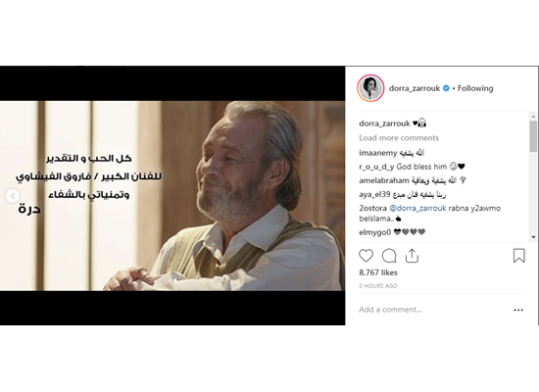
Task: Focus the Add a comment field
Action: coord(433,310)
